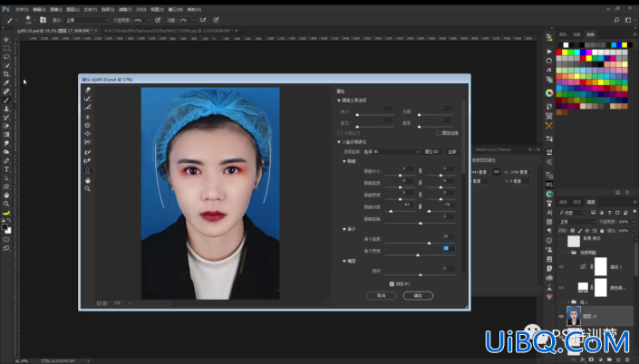Viewport: 639px width, 364px height.
Task: Click the text layer filter T icon
Action: (610, 213)
